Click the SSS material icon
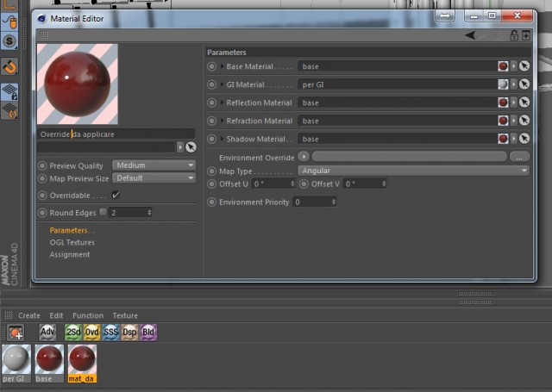This screenshot has width=552, height=392. [110, 333]
